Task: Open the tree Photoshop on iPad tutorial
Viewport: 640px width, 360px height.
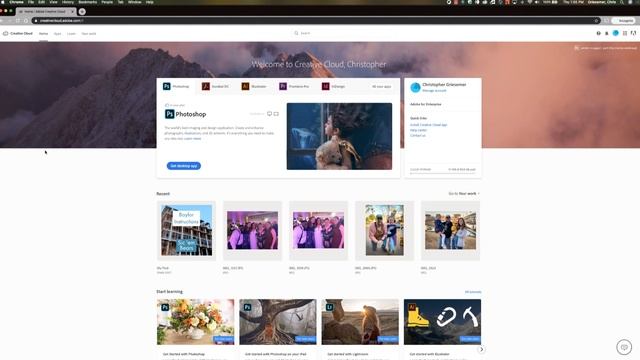Action: [278, 322]
